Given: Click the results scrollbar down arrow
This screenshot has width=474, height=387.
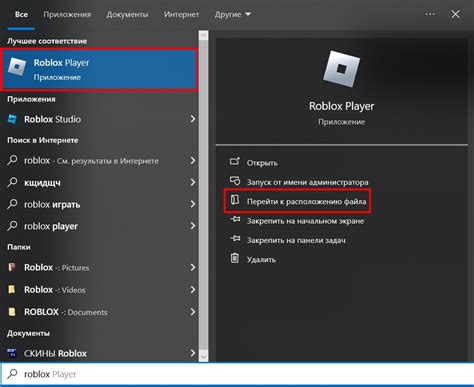Looking at the screenshot, I should (x=204, y=356).
